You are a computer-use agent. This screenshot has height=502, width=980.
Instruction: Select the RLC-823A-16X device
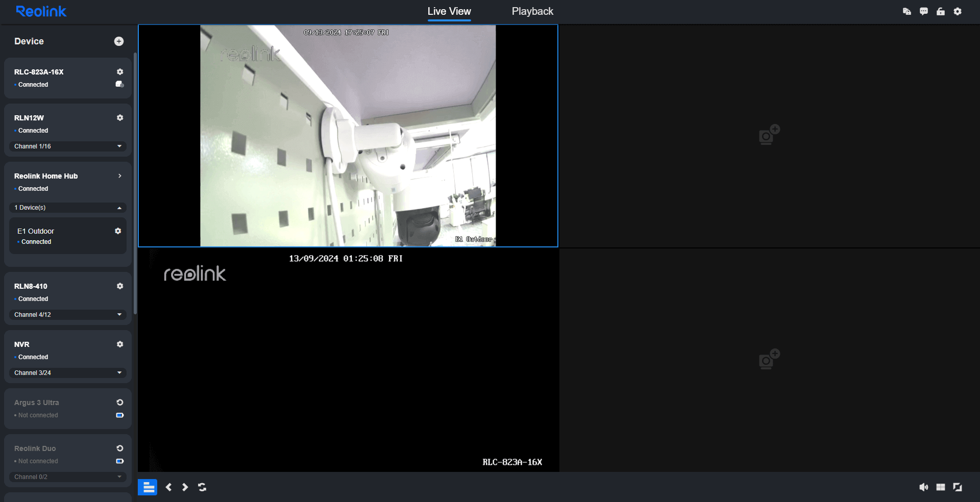click(x=39, y=72)
